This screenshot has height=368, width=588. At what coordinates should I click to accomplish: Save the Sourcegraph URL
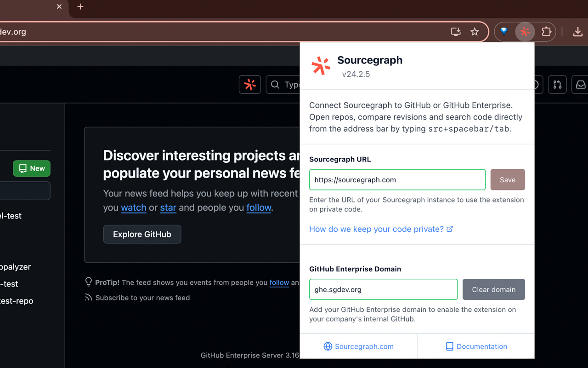pyautogui.click(x=508, y=180)
